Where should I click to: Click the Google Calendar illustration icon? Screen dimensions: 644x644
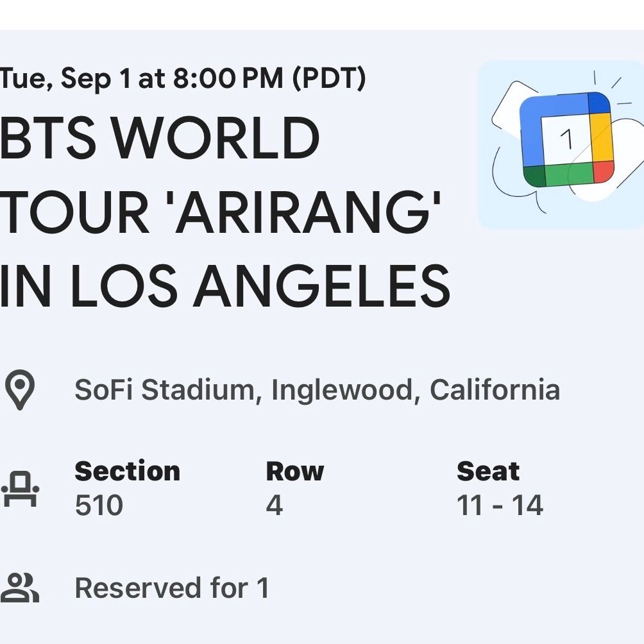[561, 144]
